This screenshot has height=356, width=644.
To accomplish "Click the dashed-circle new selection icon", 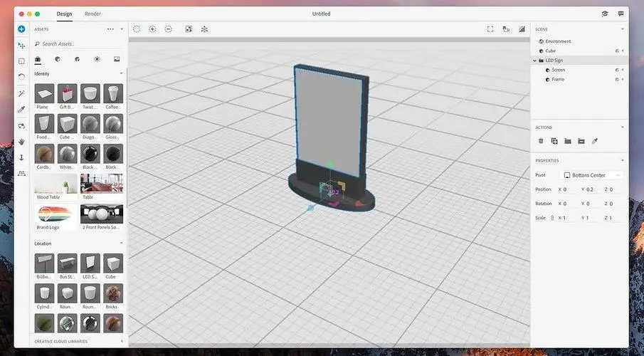I will pyautogui.click(x=137, y=29).
